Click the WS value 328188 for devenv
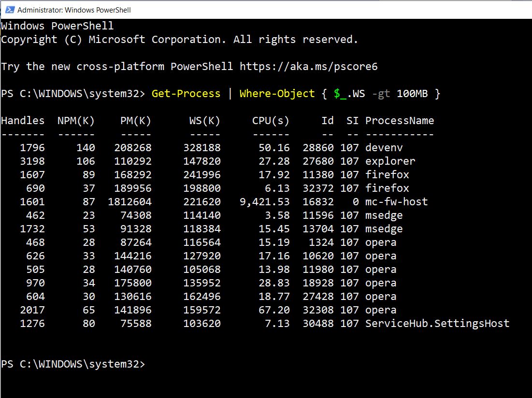The height and width of the screenshot is (398, 532). (x=201, y=148)
